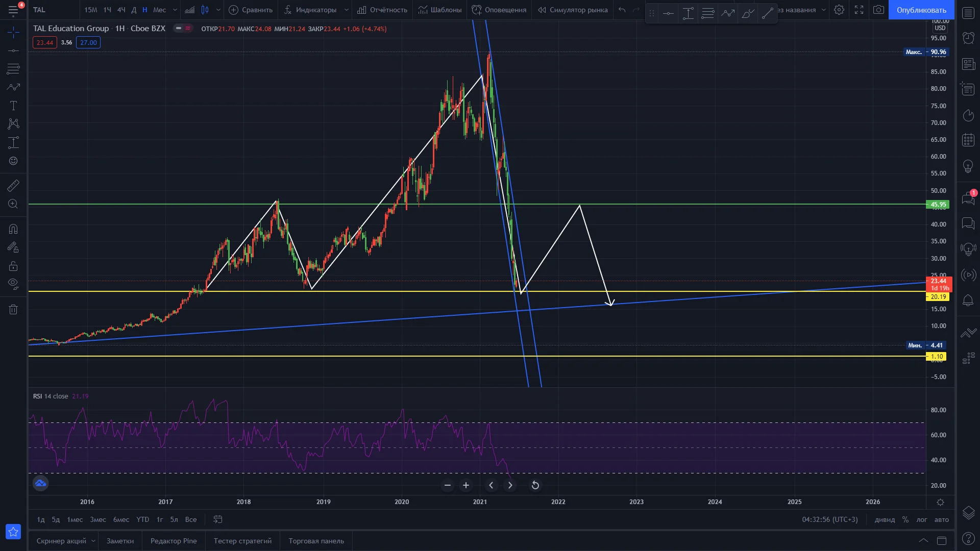This screenshot has width=980, height=551.
Task: Toggle the авто auto scale
Action: [x=941, y=519]
